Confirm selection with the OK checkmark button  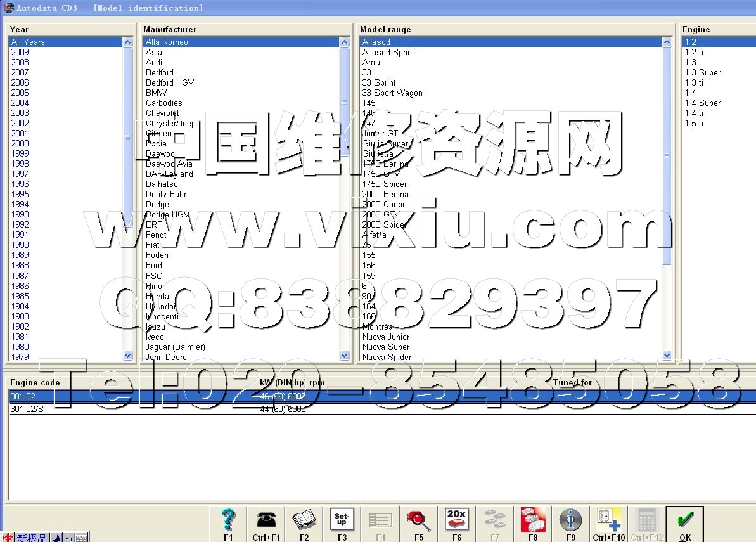click(684, 521)
